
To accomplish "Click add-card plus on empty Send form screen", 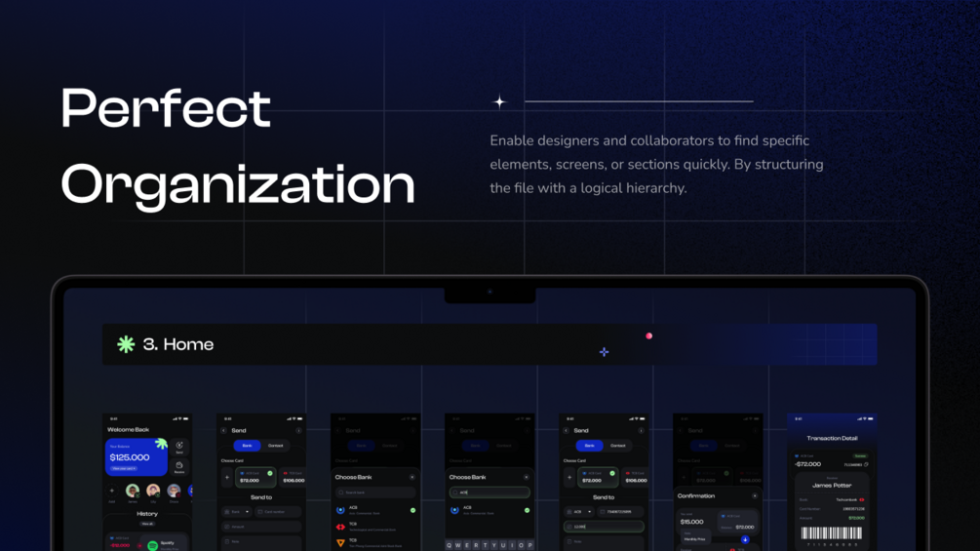I will pos(227,477).
